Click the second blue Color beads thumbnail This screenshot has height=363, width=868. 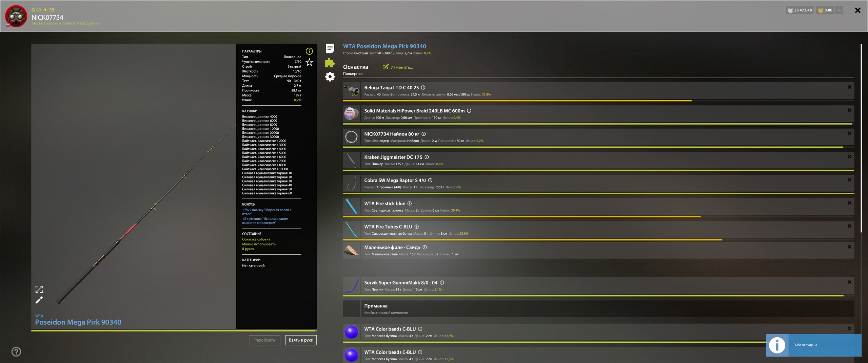351,355
